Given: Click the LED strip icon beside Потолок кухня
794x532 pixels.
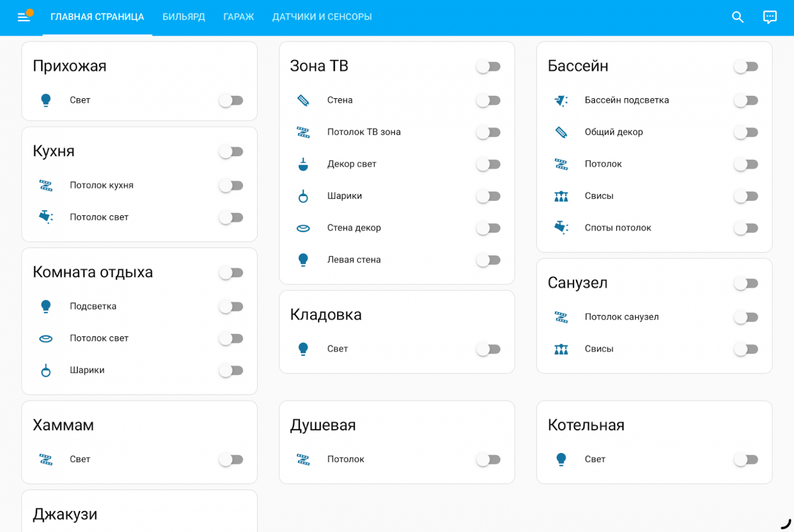Looking at the screenshot, I should click(46, 185).
